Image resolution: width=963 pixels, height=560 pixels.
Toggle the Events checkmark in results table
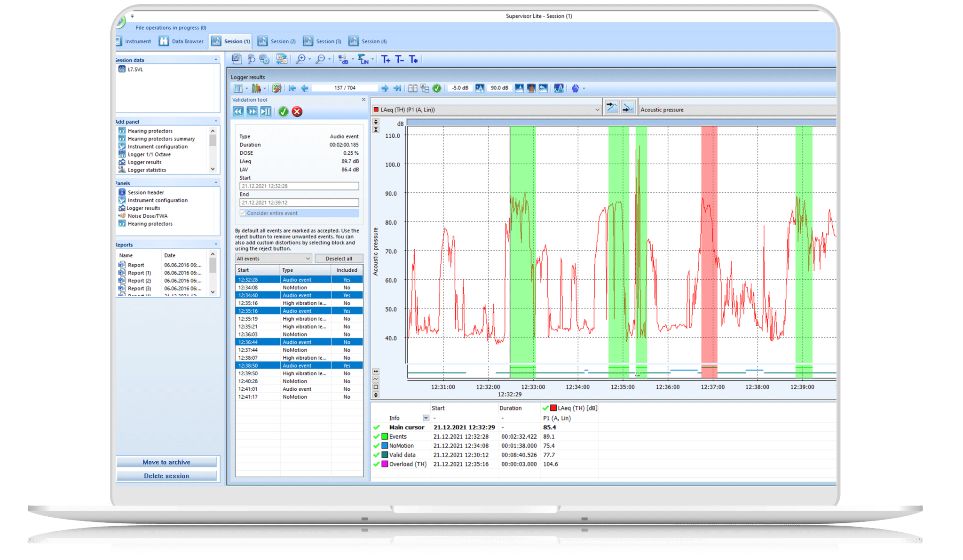pos(376,436)
